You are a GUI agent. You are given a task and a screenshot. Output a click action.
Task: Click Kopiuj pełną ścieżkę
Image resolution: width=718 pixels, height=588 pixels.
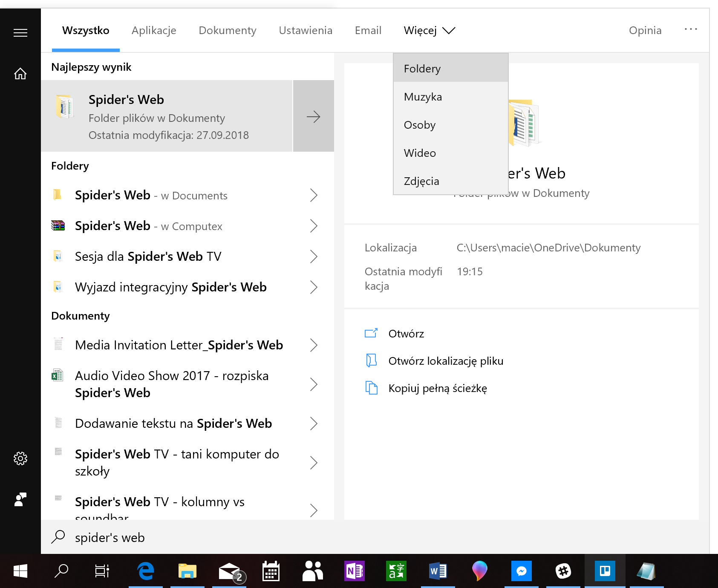438,388
